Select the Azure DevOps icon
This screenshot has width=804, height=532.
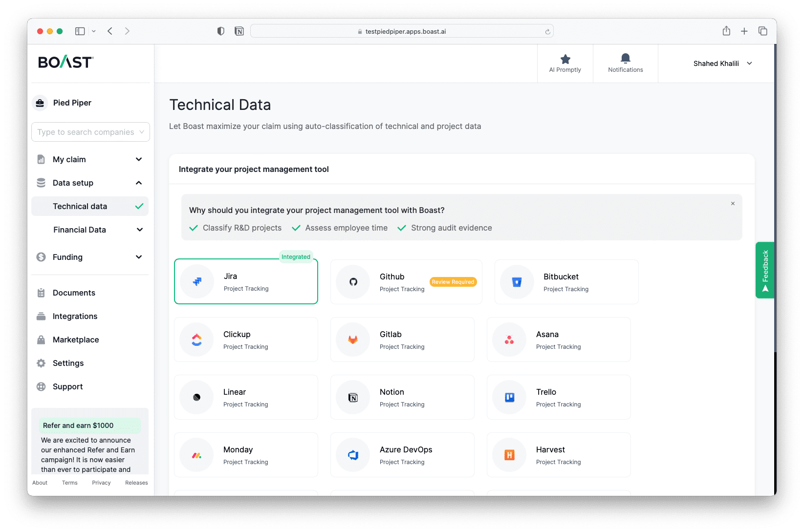tap(353, 455)
